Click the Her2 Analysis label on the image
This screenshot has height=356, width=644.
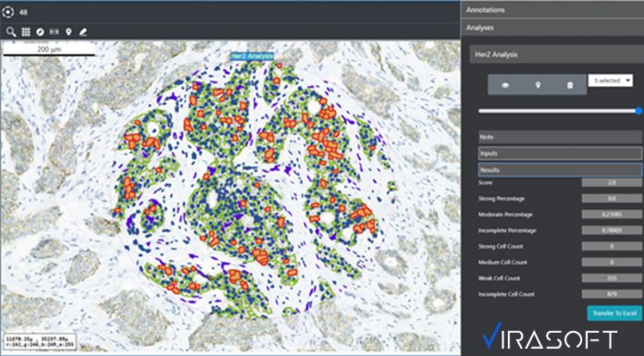point(252,56)
